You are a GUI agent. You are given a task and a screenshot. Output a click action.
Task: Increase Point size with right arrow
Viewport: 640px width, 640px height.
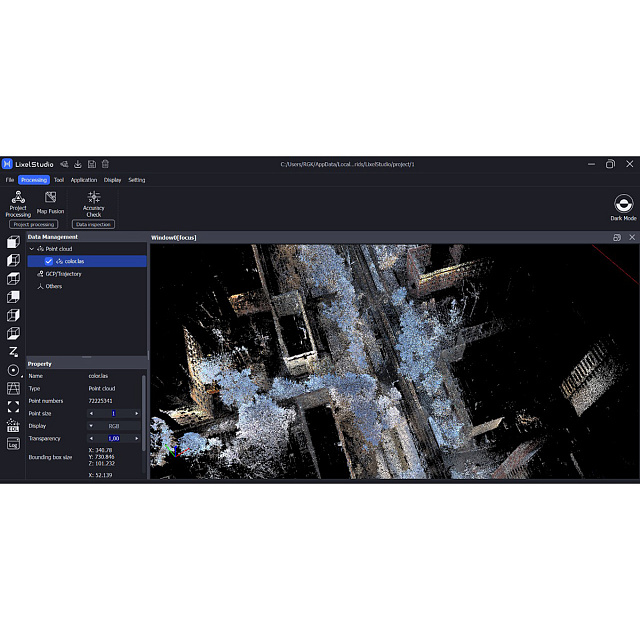click(x=137, y=413)
